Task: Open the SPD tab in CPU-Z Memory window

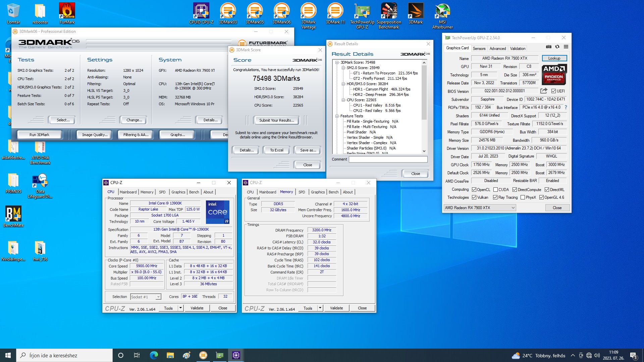Action: click(x=302, y=192)
